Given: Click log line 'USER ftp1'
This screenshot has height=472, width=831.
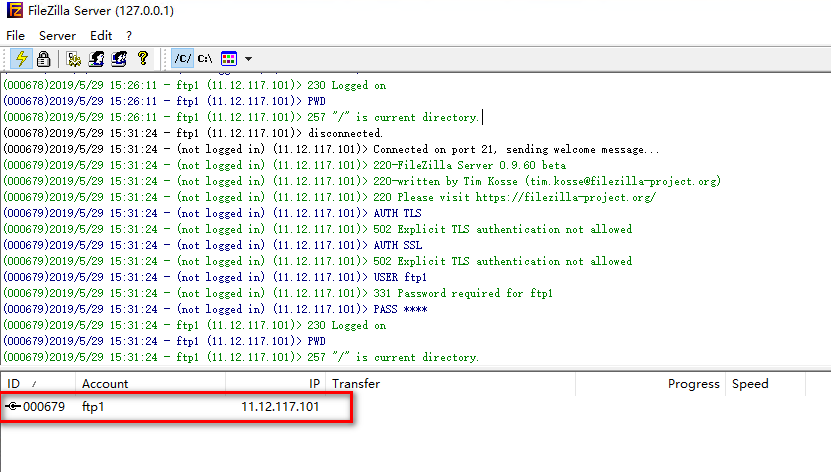Looking at the screenshot, I should [x=215, y=277].
